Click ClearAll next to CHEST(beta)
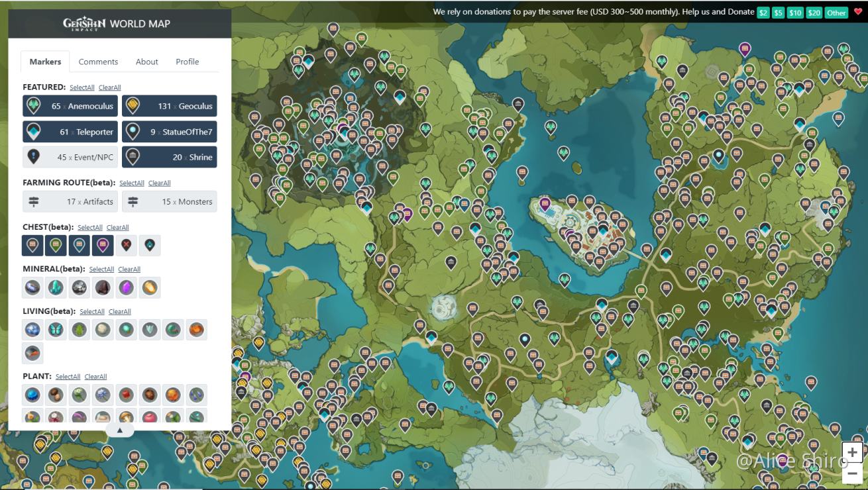Viewport: 868px width, 490px height. click(x=118, y=228)
